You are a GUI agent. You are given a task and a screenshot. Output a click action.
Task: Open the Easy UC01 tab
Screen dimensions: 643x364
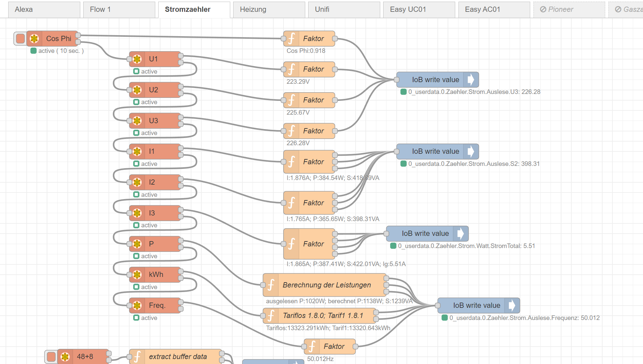419,10
